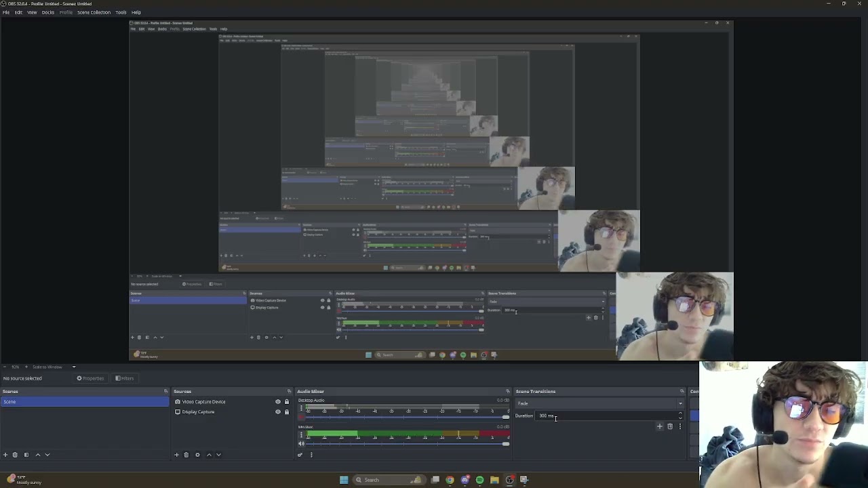Move scene down arrow in Scenes dock

(x=47, y=455)
